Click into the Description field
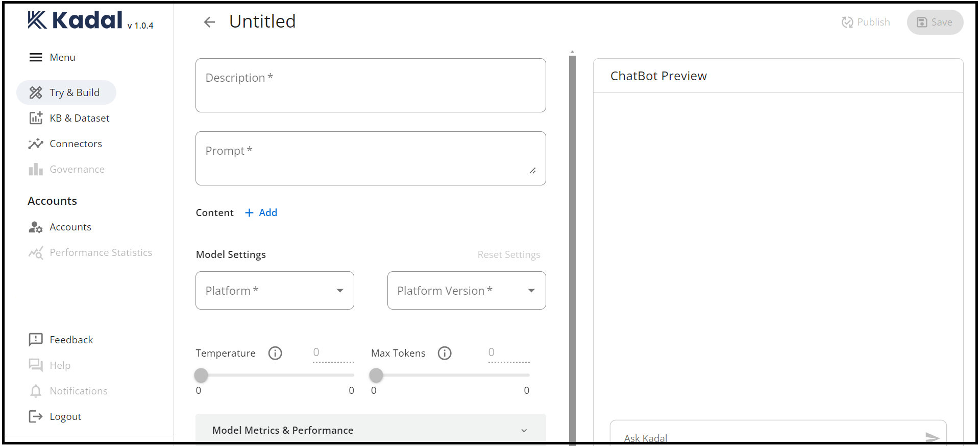Screen dimensions: 980x446 [x=371, y=85]
